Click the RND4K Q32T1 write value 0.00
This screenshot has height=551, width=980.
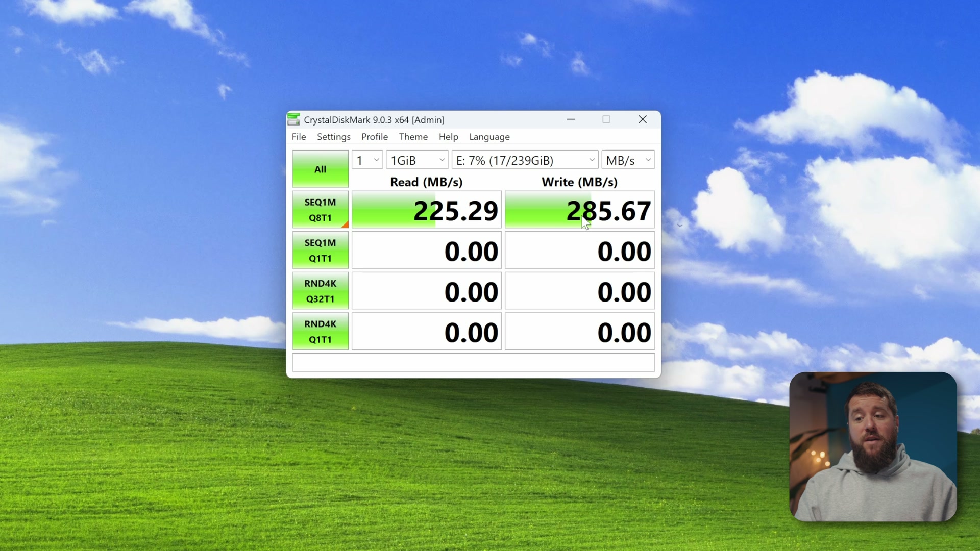coord(580,291)
